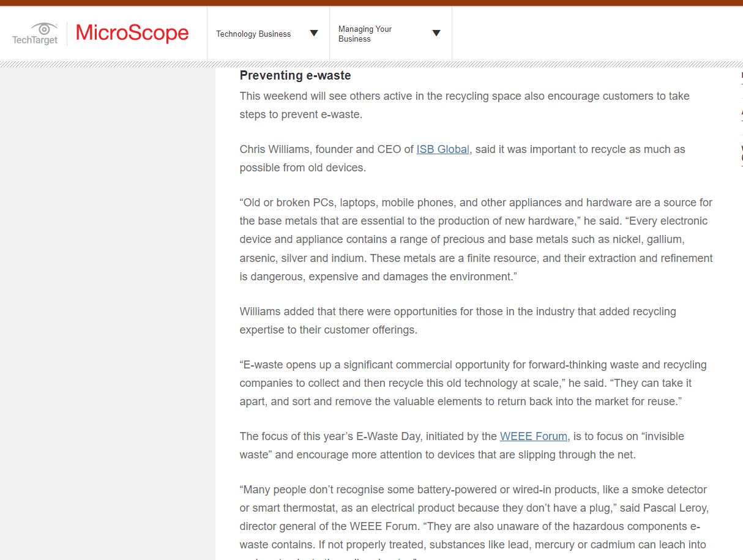Click the quote beginning 'E-waste opens up'
Image resolution: width=743 pixels, height=560 pixels.
(x=472, y=383)
